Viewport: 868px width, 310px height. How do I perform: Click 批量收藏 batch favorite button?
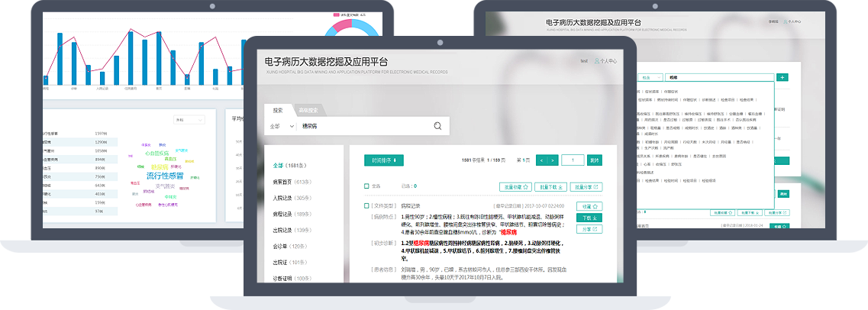point(517,186)
